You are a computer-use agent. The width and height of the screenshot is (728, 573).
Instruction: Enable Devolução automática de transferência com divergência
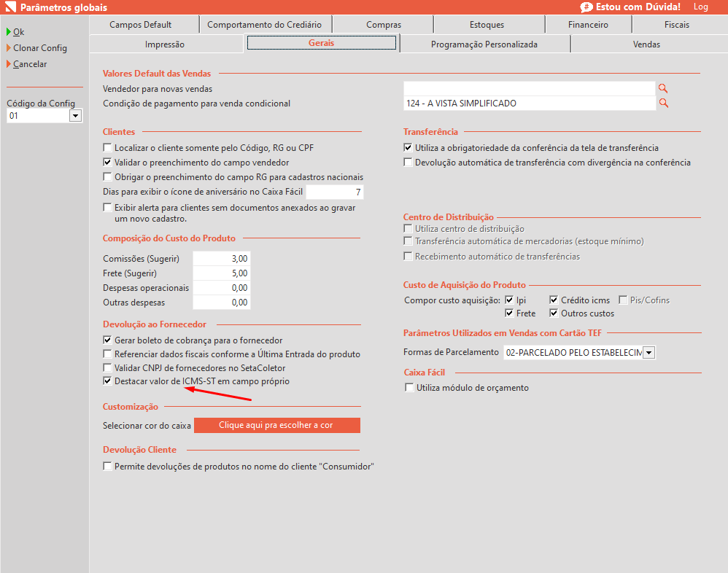[x=408, y=162]
